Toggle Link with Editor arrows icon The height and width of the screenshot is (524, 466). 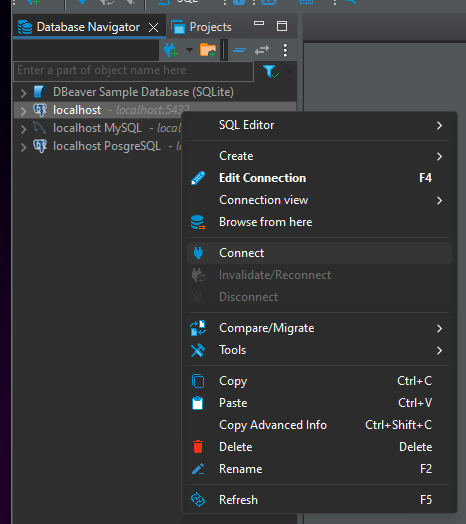[262, 50]
